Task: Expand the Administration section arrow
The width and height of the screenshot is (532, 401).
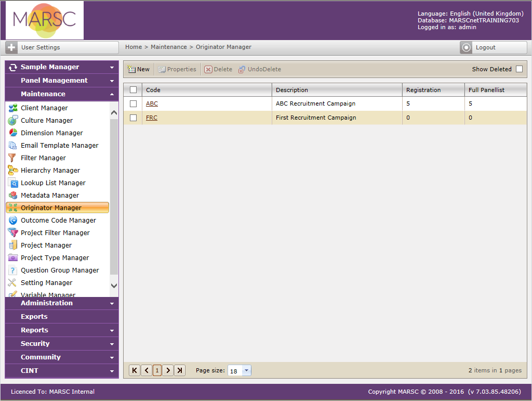Action: click(x=112, y=303)
